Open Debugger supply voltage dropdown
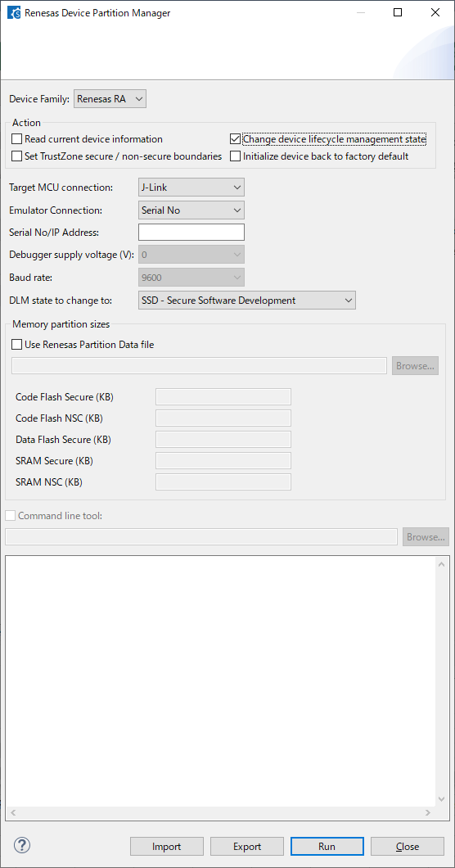The height and width of the screenshot is (868, 455). pos(191,255)
